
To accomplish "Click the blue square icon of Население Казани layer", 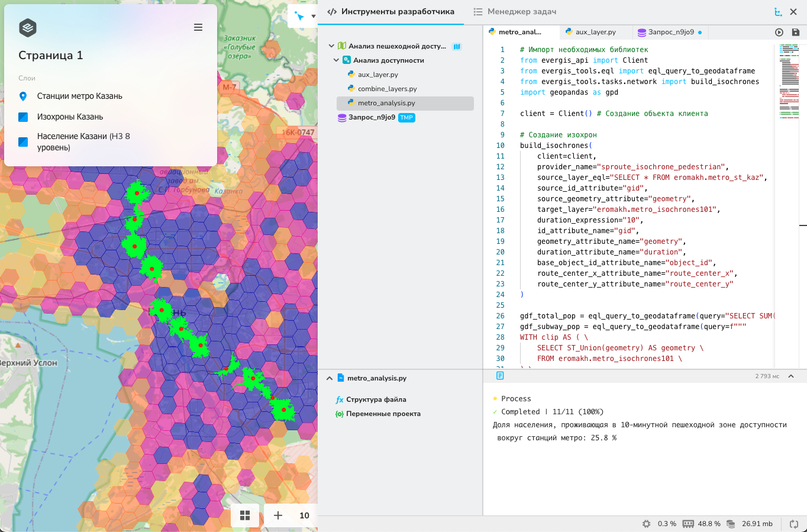I will click(23, 142).
